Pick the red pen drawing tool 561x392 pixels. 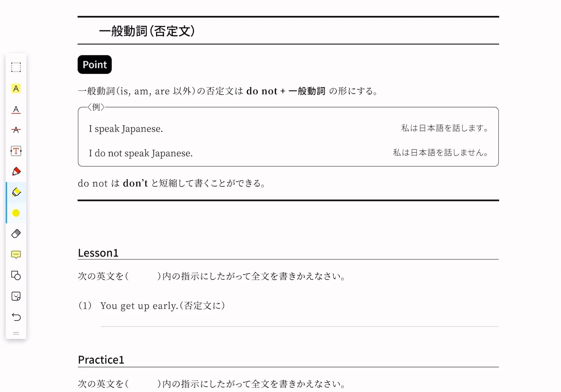(x=16, y=171)
